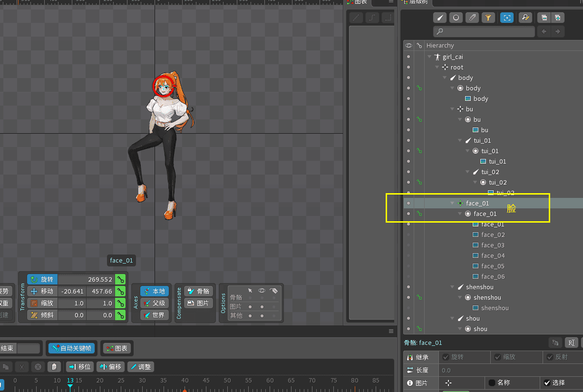Click the yellow funnel filter icon
Viewport: 583px width, 392px height.
pos(487,18)
